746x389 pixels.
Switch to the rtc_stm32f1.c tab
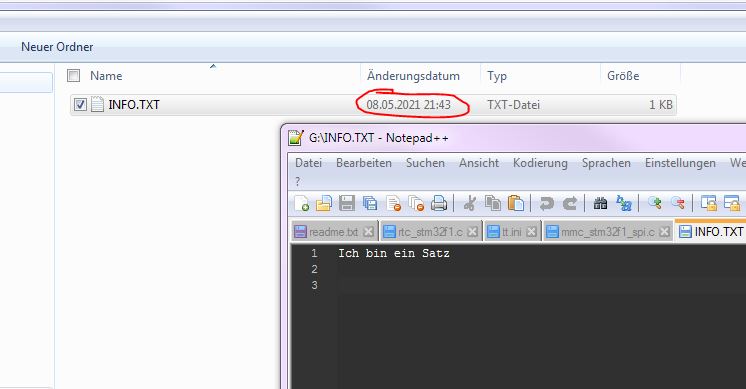(430, 232)
